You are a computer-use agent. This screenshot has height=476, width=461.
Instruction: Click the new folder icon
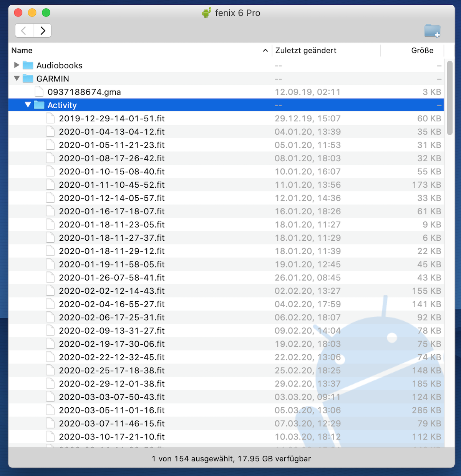pyautogui.click(x=432, y=31)
